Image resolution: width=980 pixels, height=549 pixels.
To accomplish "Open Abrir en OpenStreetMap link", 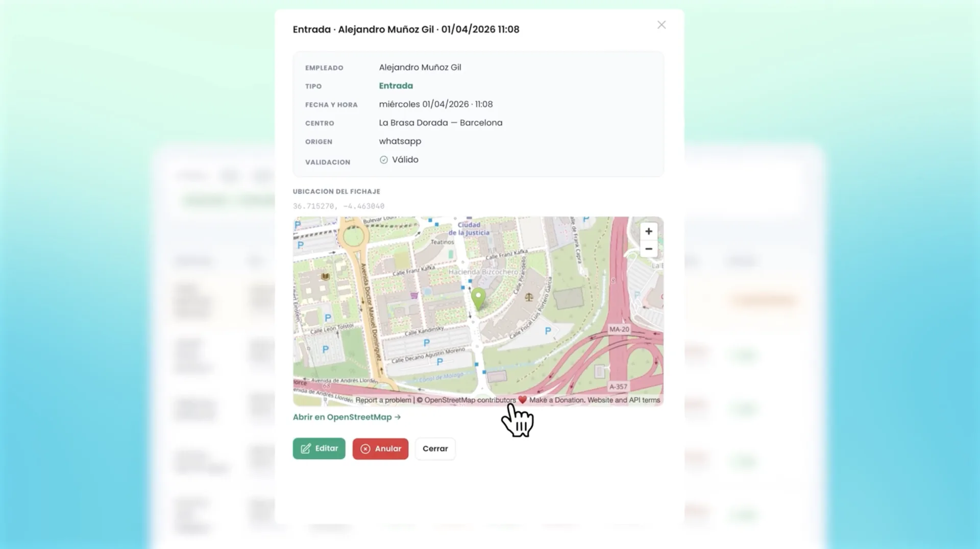I will point(347,417).
